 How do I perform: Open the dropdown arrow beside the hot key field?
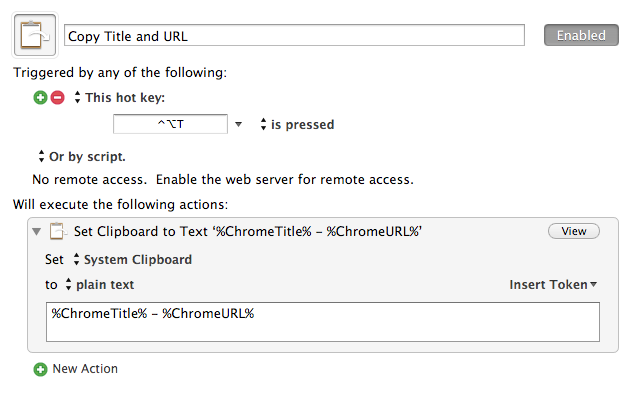[238, 125]
